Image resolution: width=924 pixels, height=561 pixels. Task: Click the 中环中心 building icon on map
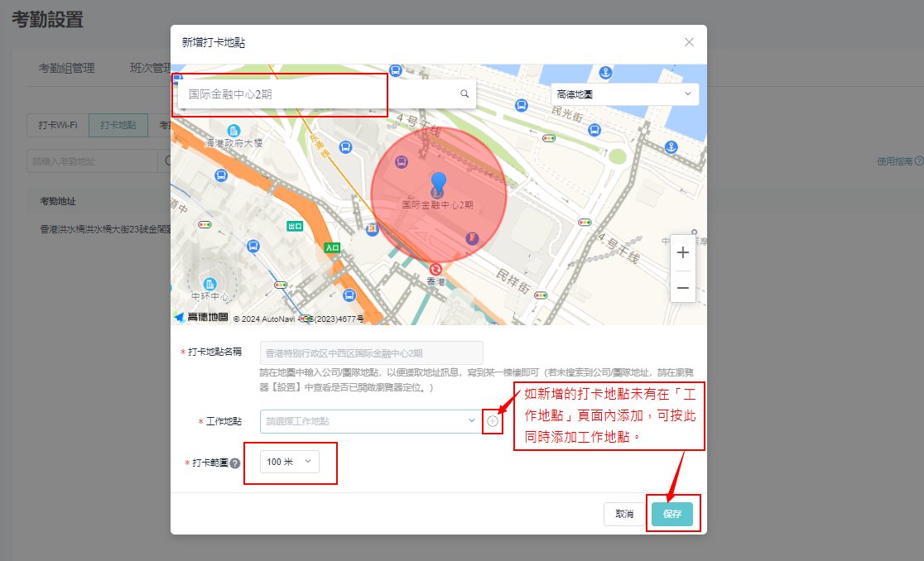(210, 284)
